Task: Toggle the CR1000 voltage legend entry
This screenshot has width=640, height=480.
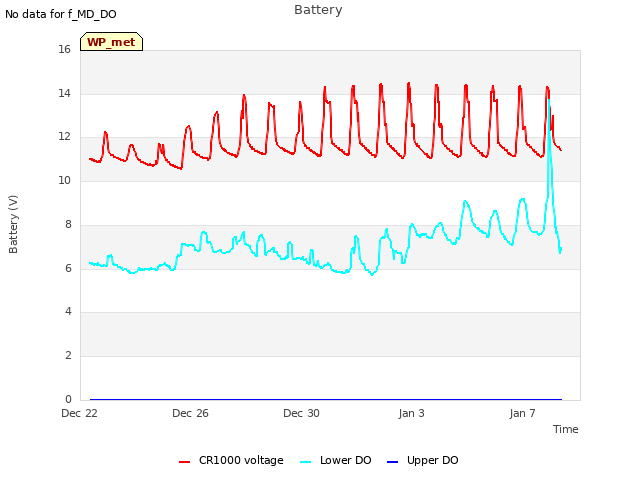Action: click(x=231, y=460)
